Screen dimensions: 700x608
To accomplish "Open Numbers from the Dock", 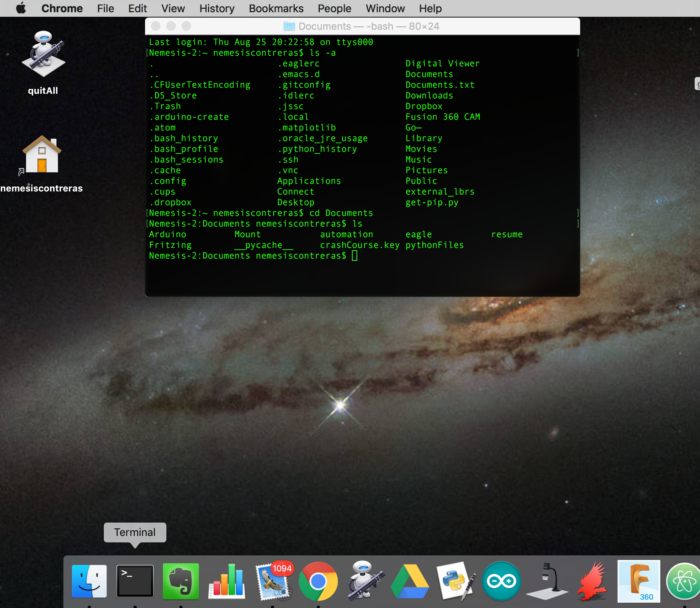I will coord(226,581).
